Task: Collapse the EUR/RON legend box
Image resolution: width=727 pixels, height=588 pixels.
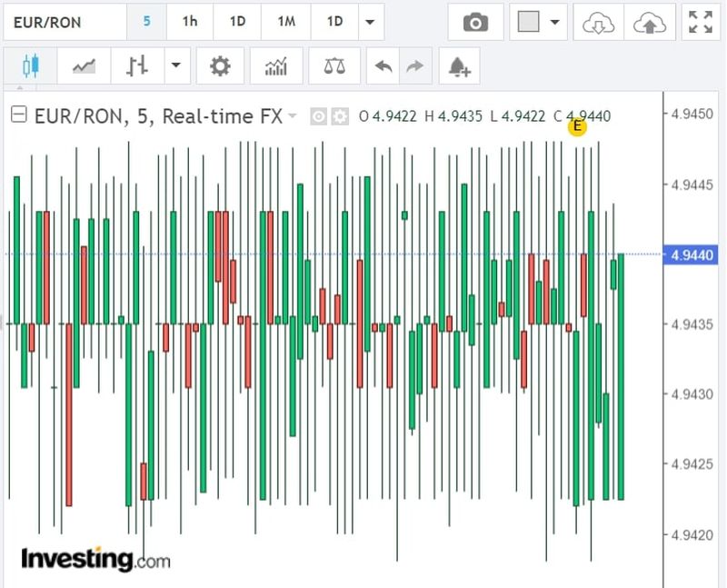Action: (18, 115)
